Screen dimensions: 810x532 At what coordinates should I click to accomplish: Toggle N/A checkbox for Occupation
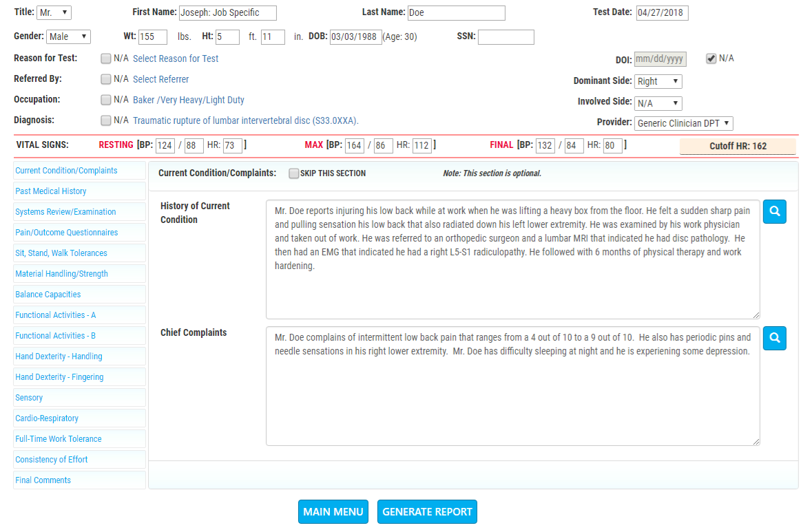(x=106, y=100)
